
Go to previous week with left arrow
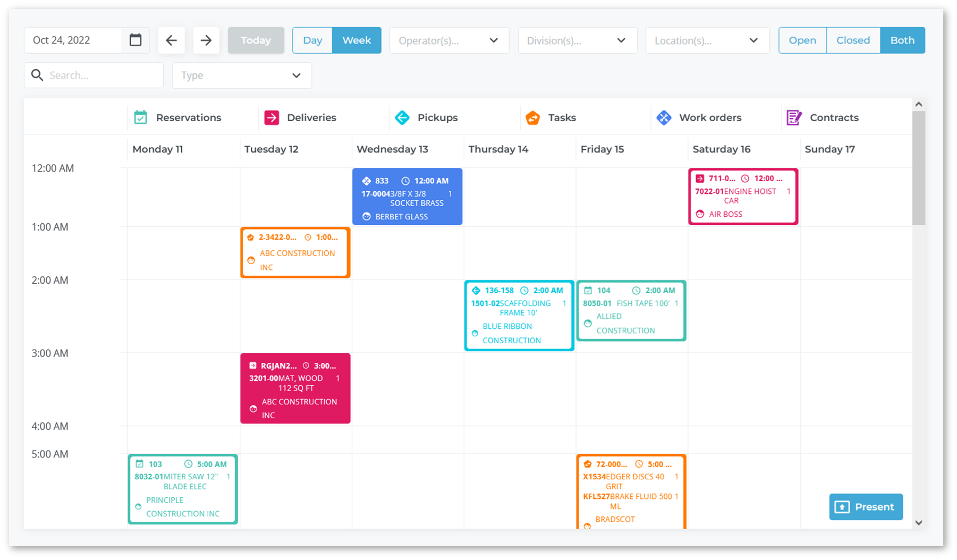tap(171, 40)
